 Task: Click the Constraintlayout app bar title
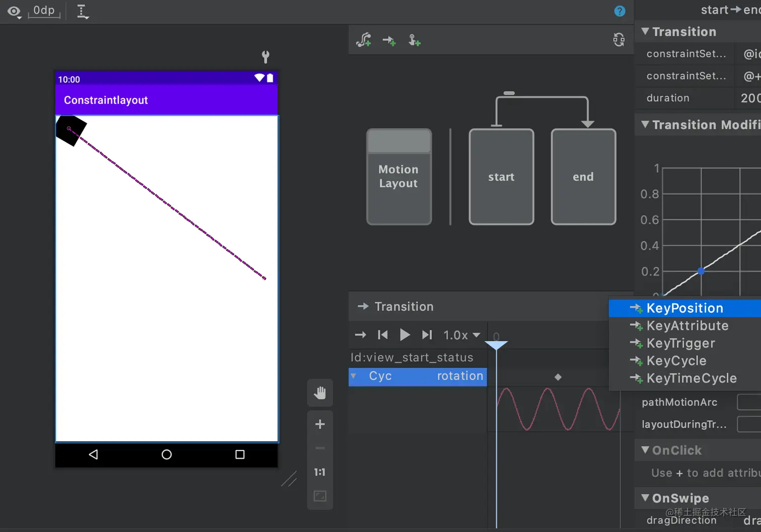[106, 100]
